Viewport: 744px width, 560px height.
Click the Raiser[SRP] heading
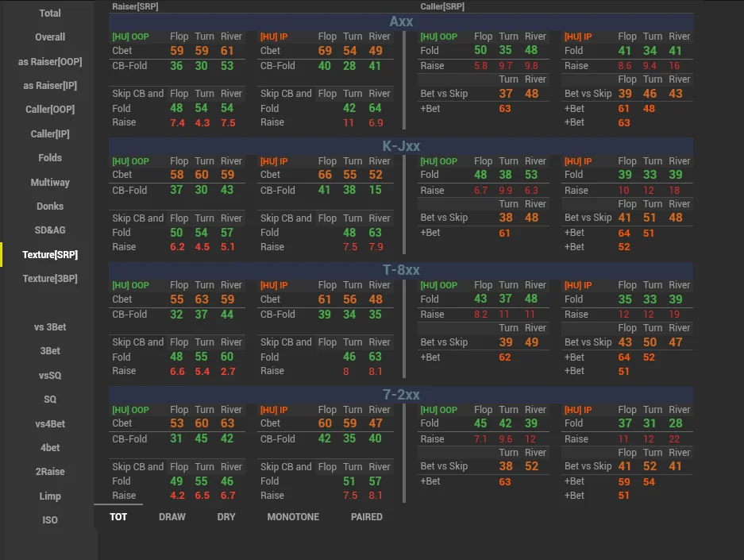tap(135, 6)
